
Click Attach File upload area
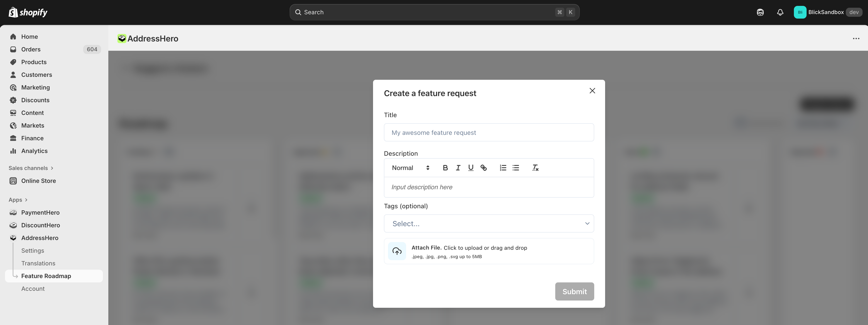[x=489, y=251]
